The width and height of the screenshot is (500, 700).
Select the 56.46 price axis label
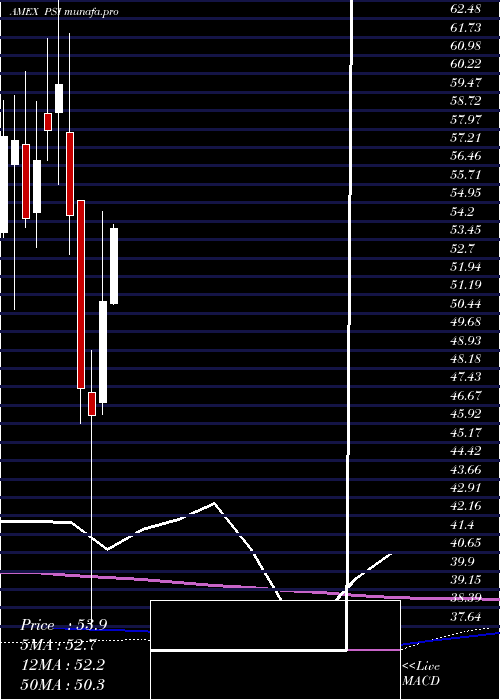(x=465, y=156)
